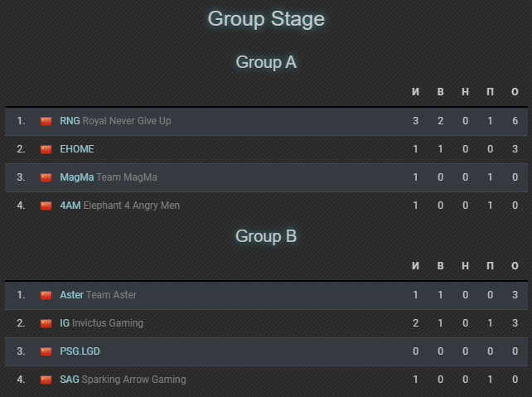Open the EHOME team page
The image size is (532, 397).
point(77,149)
